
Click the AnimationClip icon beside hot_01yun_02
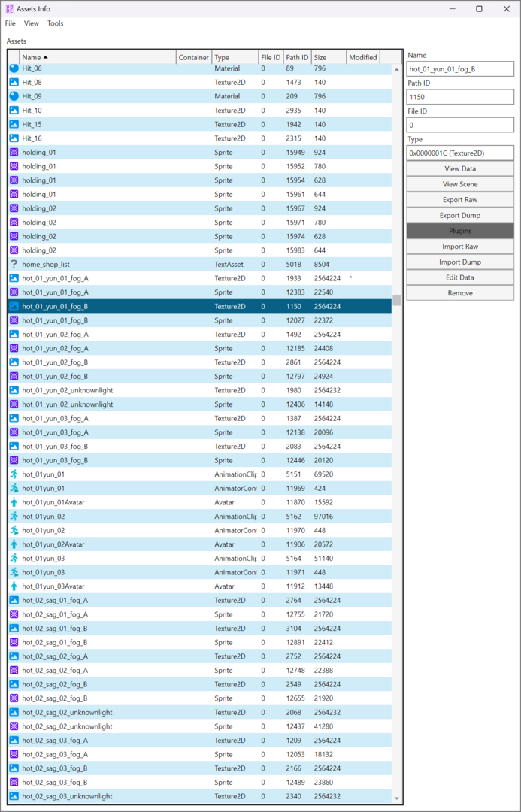(14, 517)
